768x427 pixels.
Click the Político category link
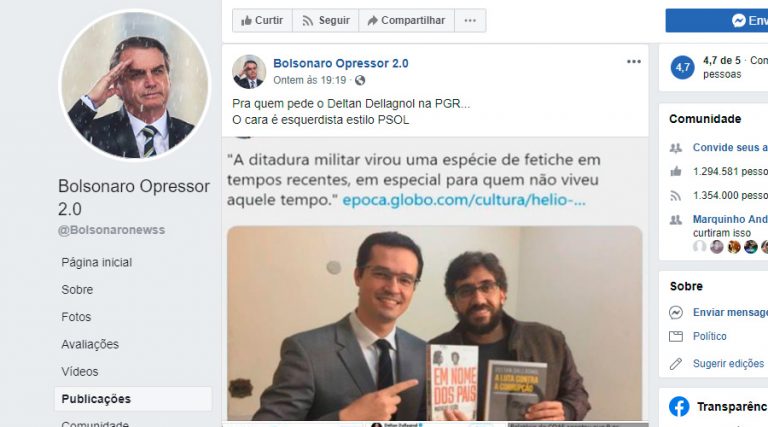click(710, 336)
